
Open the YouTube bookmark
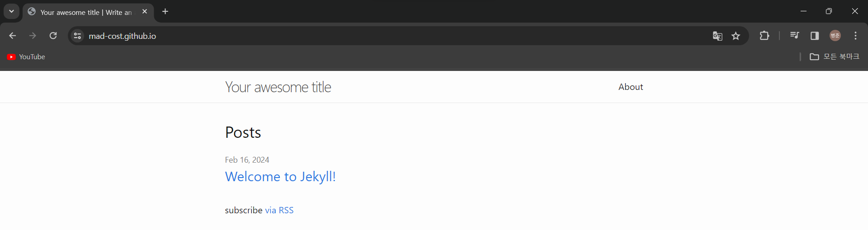tap(26, 56)
